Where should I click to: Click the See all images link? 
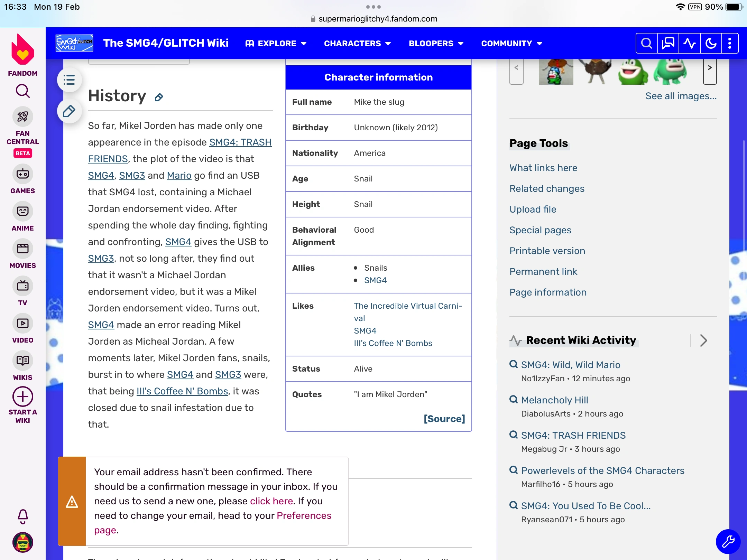681,96
